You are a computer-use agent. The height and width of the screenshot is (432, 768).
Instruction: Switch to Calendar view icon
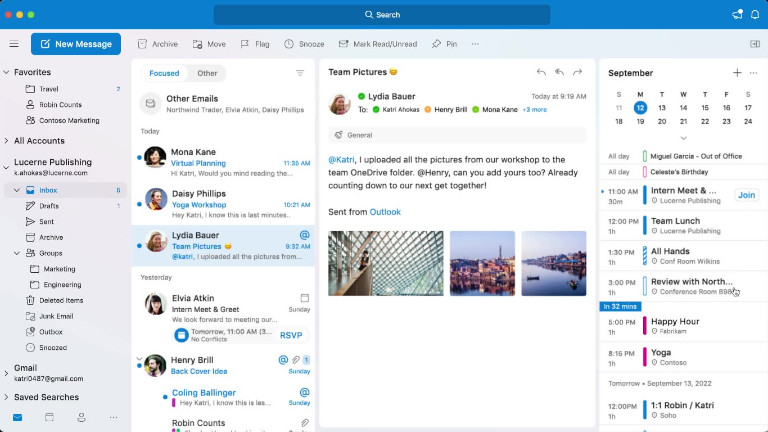coord(49,418)
